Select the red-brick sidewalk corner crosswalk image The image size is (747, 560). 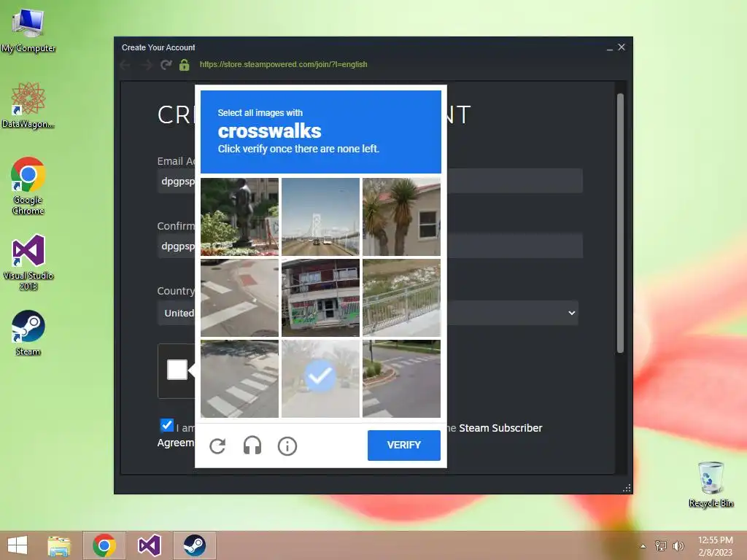[239, 297]
